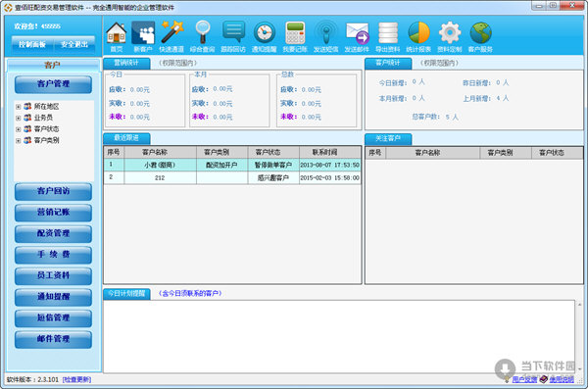Viewport: 588px width, 389px height.
Task: Expand the 客户类别 tree node
Action: pyautogui.click(x=18, y=141)
